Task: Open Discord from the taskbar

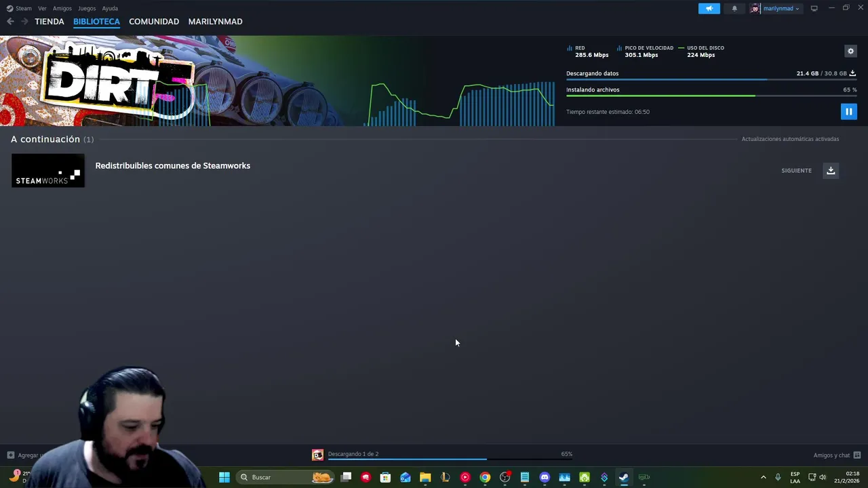Action: pyautogui.click(x=545, y=477)
